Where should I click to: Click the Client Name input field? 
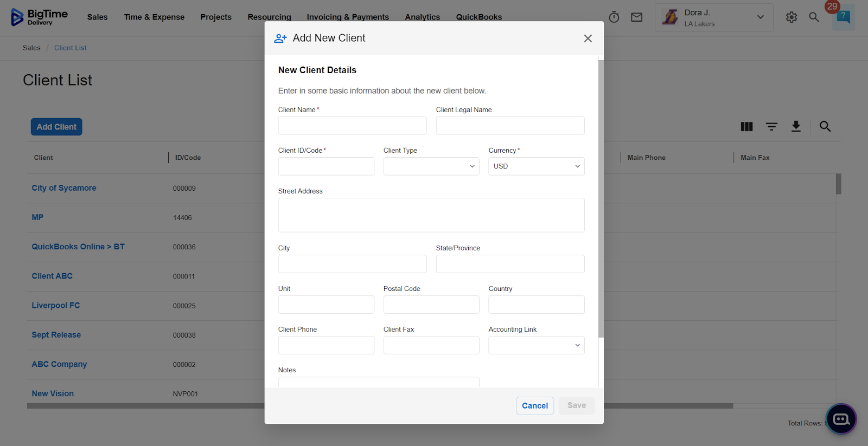point(352,126)
